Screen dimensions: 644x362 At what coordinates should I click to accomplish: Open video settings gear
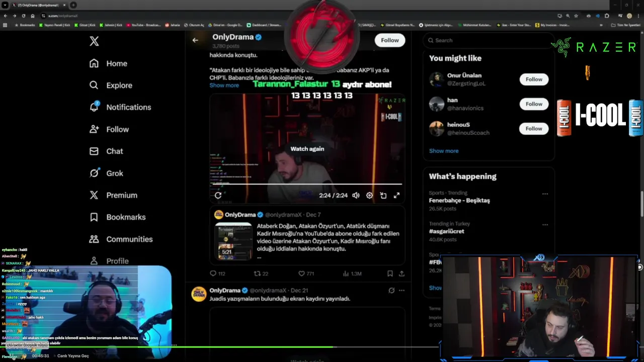tap(369, 196)
